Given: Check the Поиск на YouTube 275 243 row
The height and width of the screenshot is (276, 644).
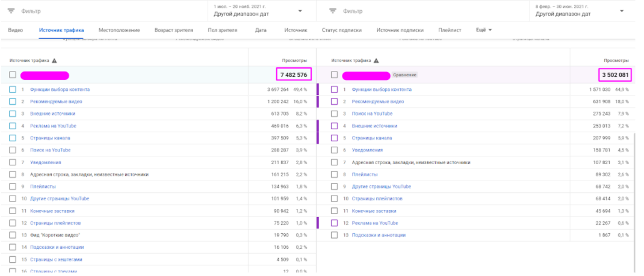Looking at the screenshot, I should tap(334, 114).
